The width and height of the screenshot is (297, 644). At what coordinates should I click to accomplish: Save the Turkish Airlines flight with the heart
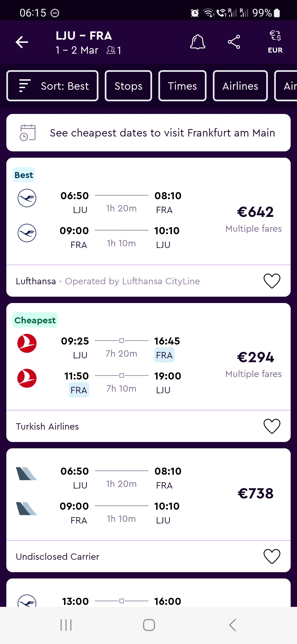(272, 426)
